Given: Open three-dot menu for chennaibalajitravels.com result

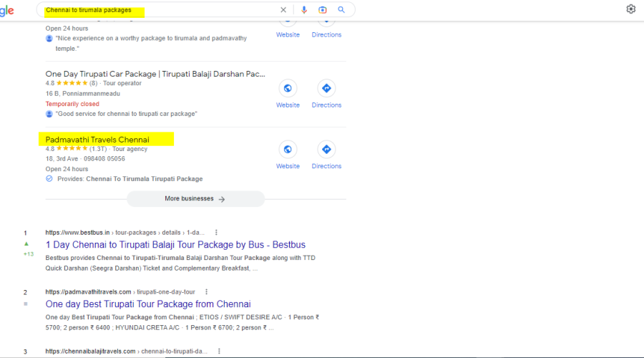Looking at the screenshot, I should pos(219,352).
